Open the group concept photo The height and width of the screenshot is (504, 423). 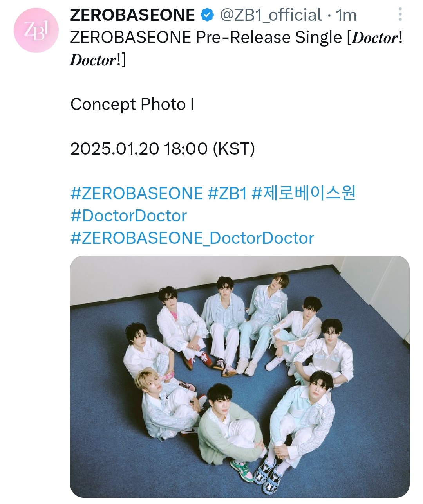coord(240,376)
